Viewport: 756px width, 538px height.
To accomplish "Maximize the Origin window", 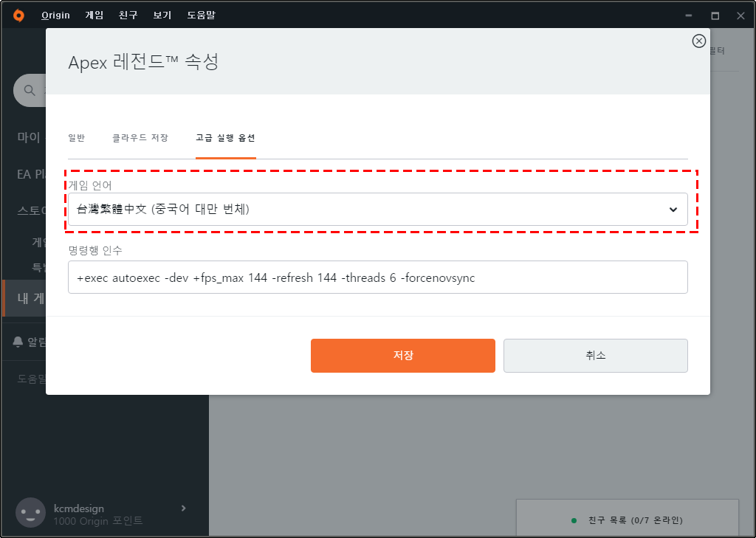I will point(715,16).
